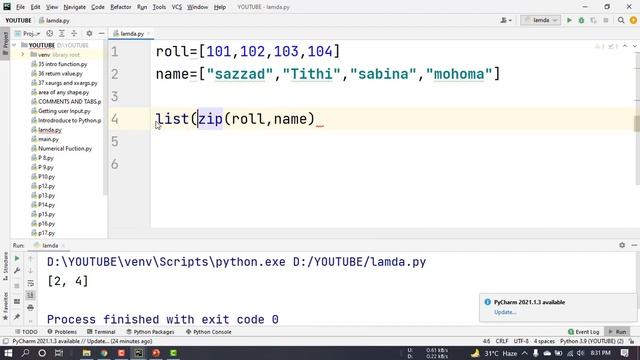Open the File menu

click(20, 7)
